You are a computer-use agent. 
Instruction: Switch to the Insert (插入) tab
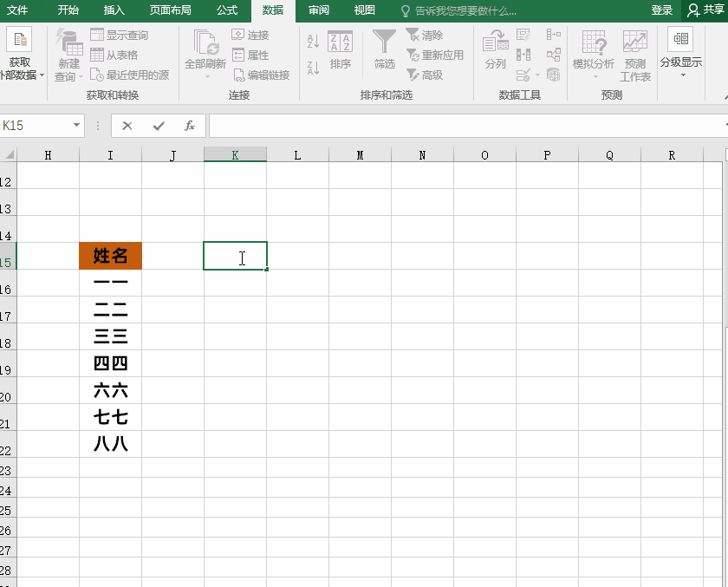[114, 10]
